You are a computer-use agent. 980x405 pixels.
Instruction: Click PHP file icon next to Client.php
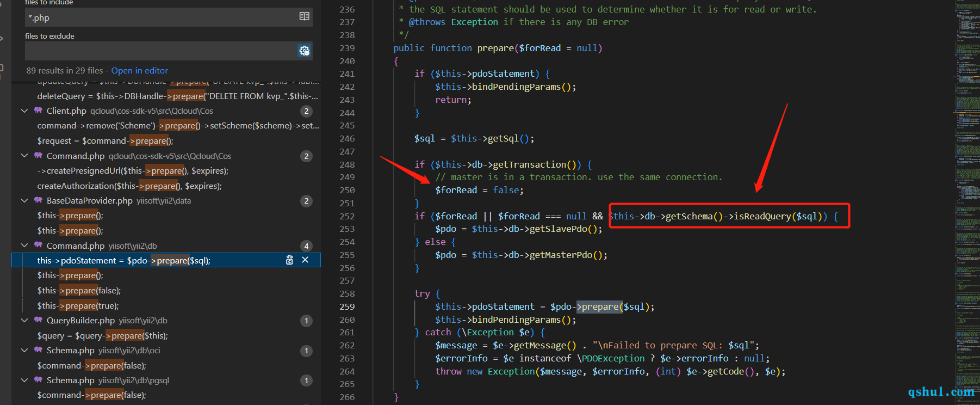coord(38,111)
